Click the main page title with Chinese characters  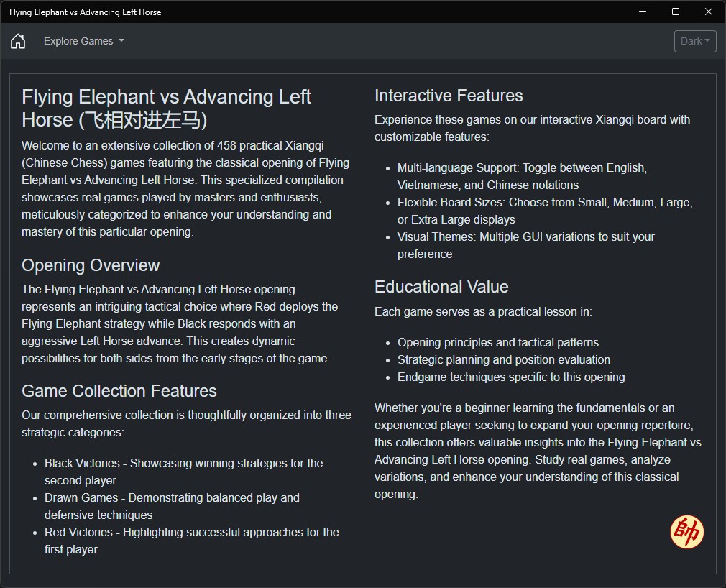[x=167, y=108]
